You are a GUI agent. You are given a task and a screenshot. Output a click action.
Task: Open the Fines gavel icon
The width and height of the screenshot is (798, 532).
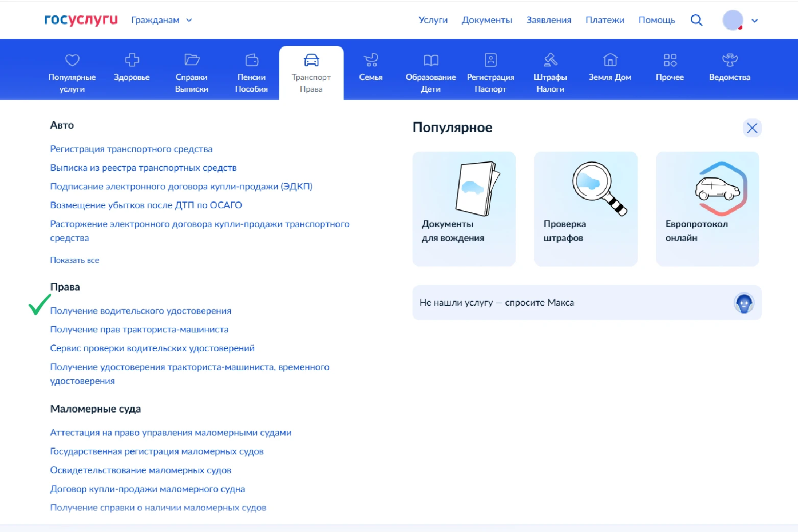click(x=550, y=60)
